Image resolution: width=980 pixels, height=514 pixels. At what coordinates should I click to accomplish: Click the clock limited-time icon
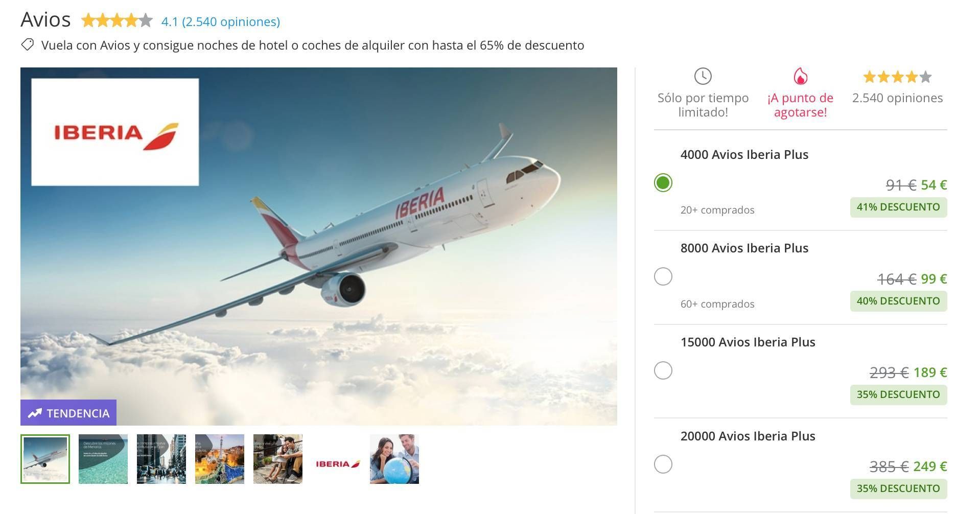pos(703,76)
